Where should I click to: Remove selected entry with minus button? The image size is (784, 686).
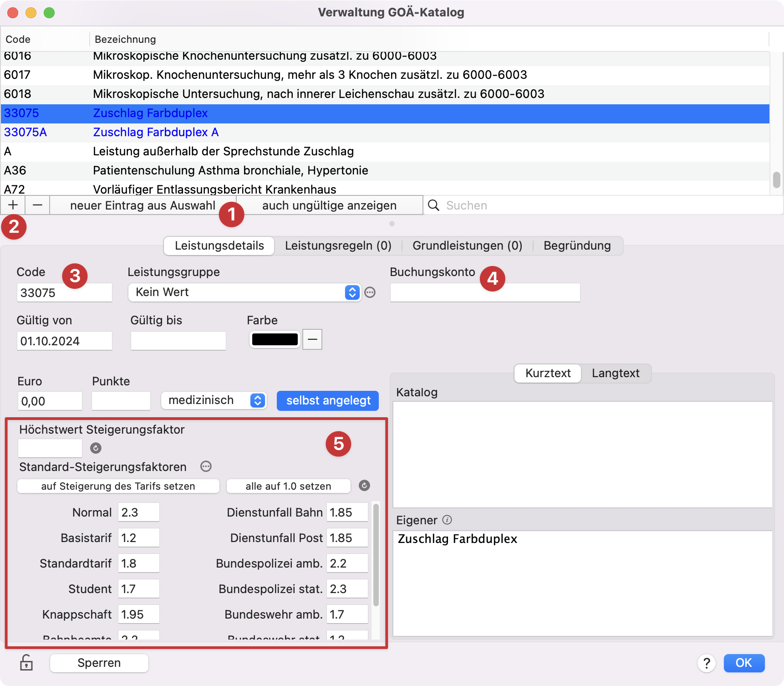coord(37,205)
